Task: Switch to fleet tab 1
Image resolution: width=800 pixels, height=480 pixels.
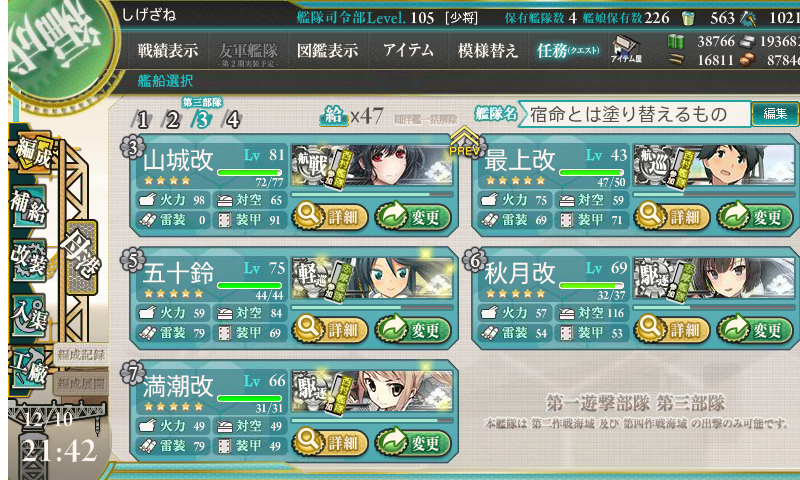Action: (142, 120)
